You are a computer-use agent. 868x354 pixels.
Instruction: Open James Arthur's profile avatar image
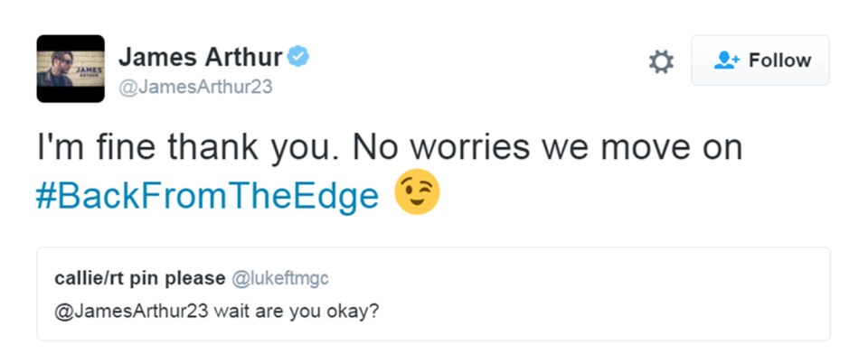[x=71, y=69]
